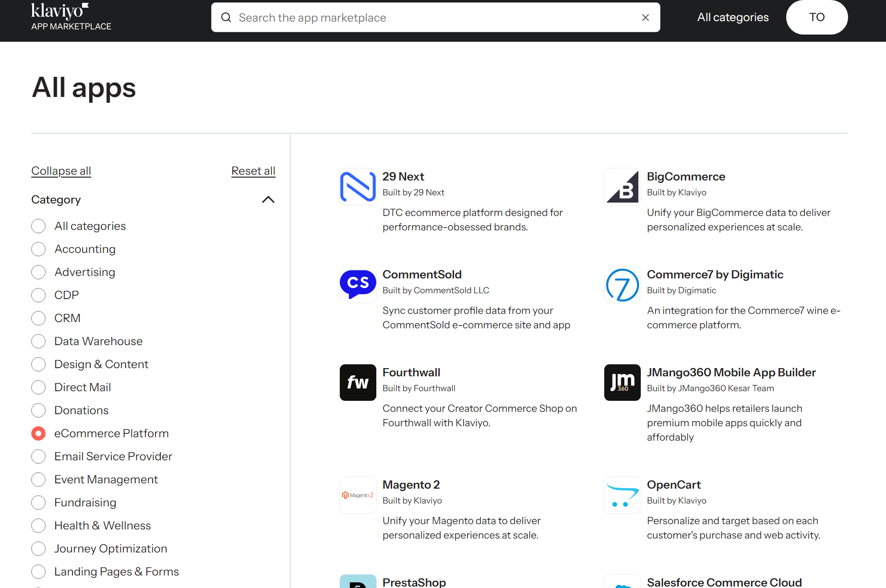Choose the CDP category filter
886x588 pixels.
[38, 295]
